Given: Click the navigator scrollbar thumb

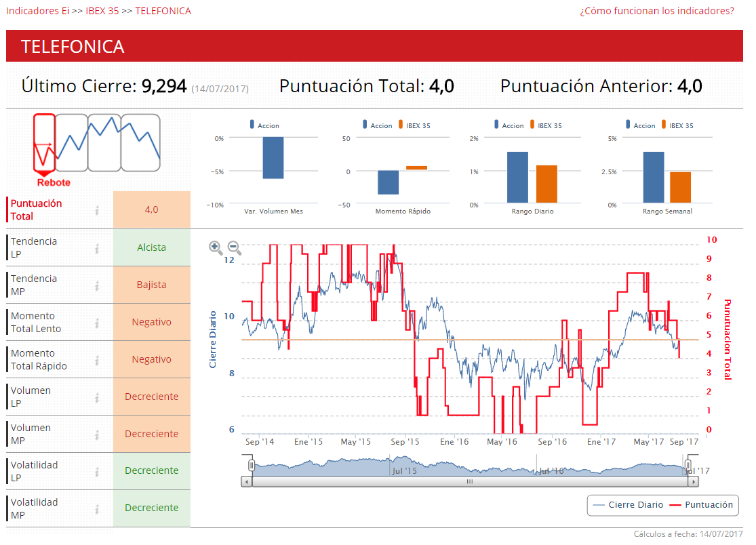Looking at the screenshot, I should [470, 481].
